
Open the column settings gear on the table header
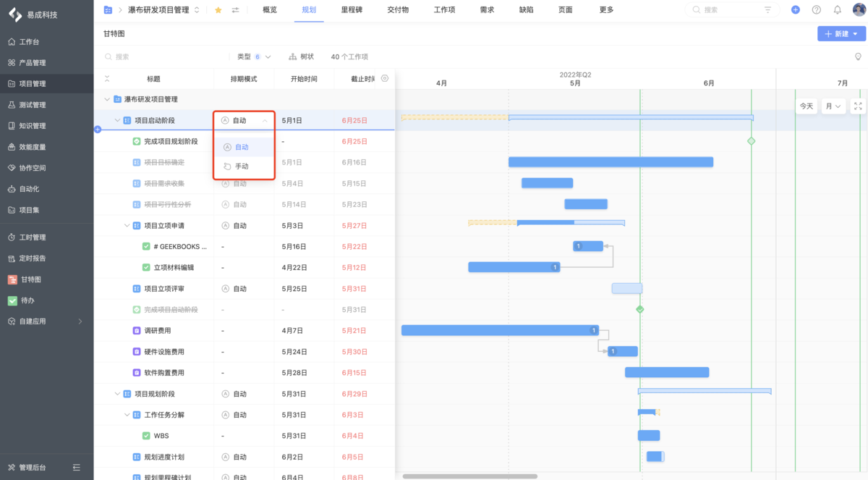(384, 78)
